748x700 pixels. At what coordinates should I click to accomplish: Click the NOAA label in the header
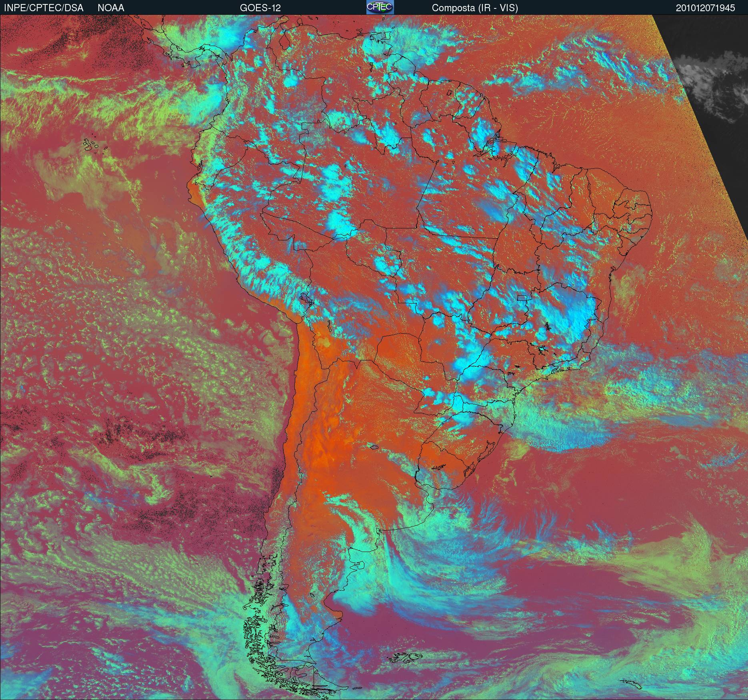tap(111, 8)
